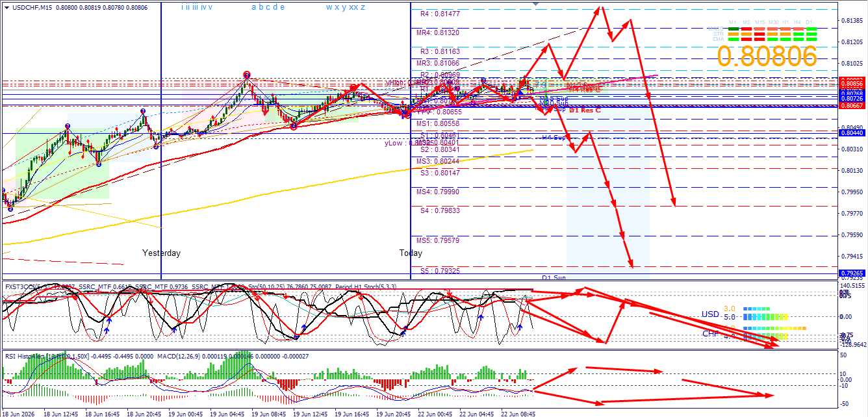This screenshot has width=868, height=417.
Task: Click the red 0.80856 price tag on scale
Action: click(851, 84)
